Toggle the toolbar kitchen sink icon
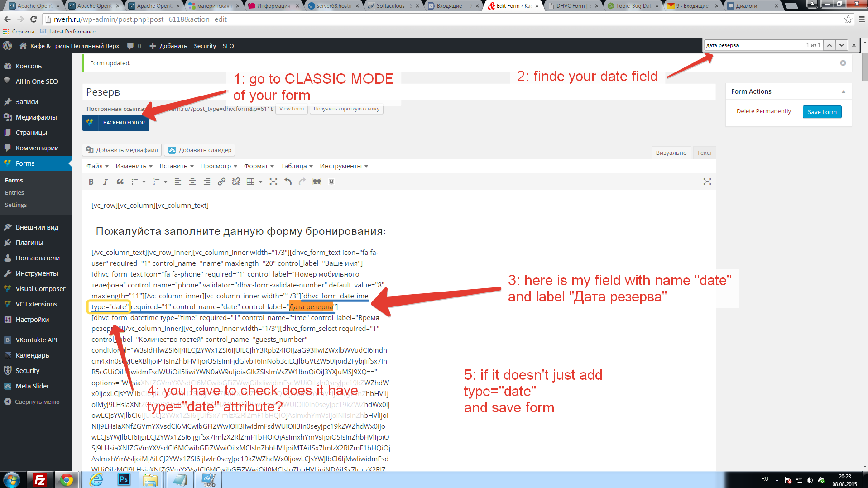This screenshot has width=868, height=488. [317, 182]
